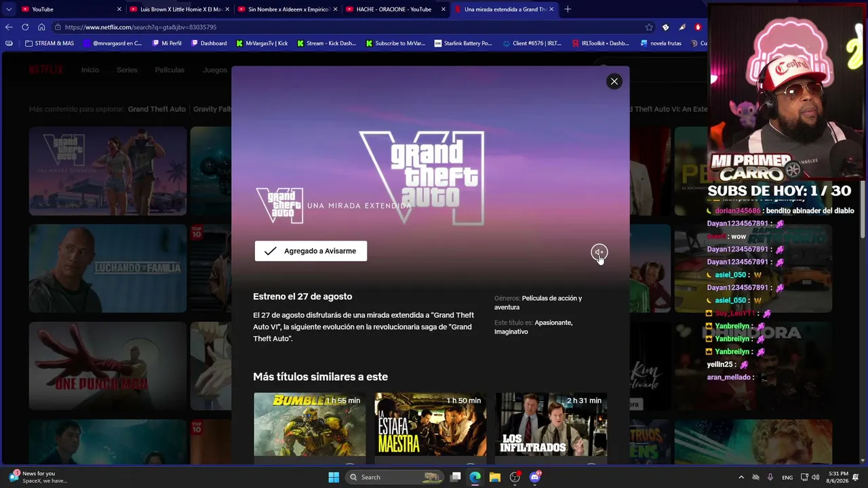The width and height of the screenshot is (868, 488).
Task: Open the STREAM & MAS bookmarks folder
Action: coord(50,43)
